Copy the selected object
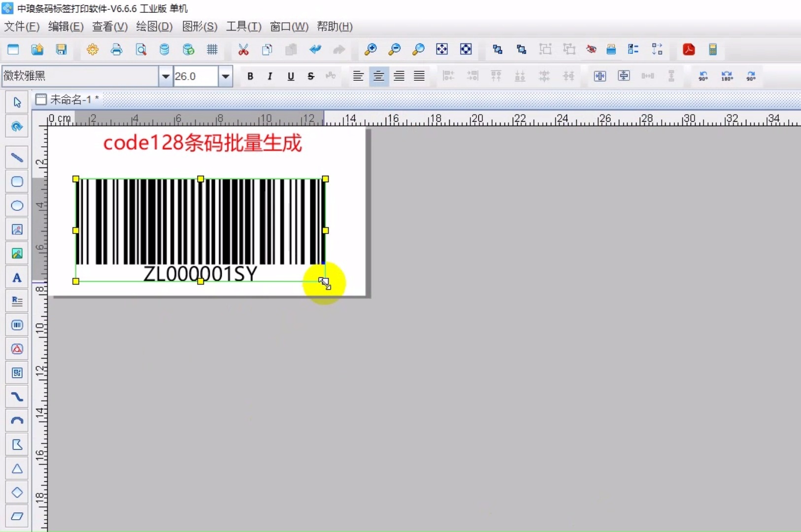Viewport: 801px width, 532px height. point(267,49)
